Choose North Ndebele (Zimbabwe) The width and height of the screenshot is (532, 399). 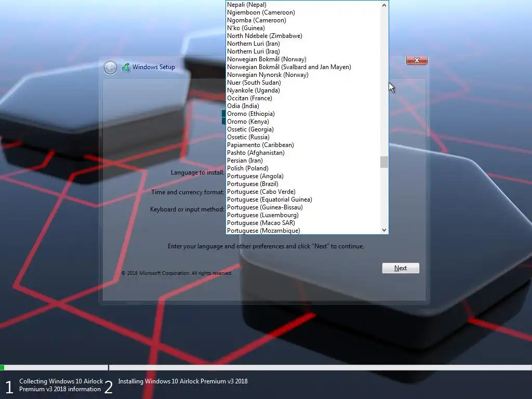tap(303, 36)
